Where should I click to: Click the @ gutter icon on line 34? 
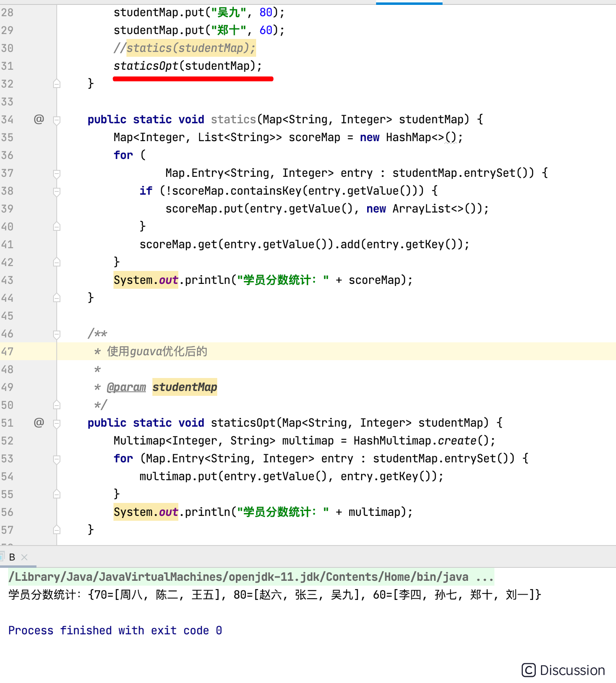coord(39,119)
